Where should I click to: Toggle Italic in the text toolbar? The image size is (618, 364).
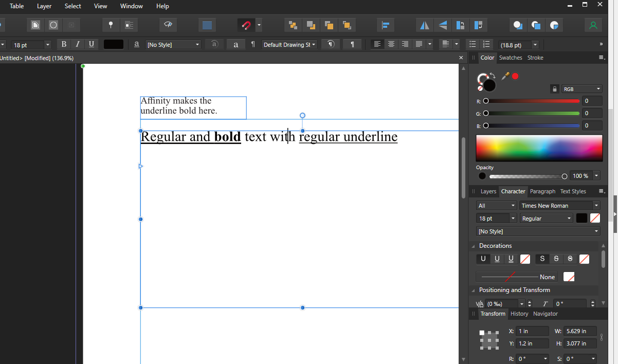[78, 45]
